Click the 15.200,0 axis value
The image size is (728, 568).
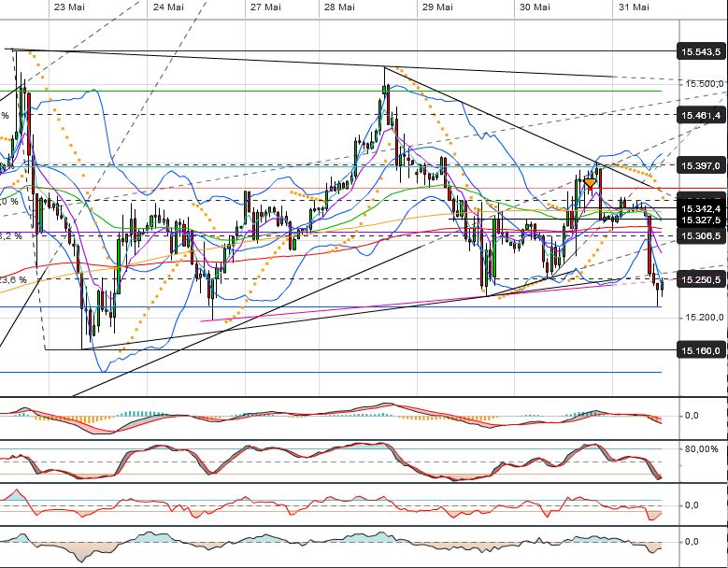(704, 318)
